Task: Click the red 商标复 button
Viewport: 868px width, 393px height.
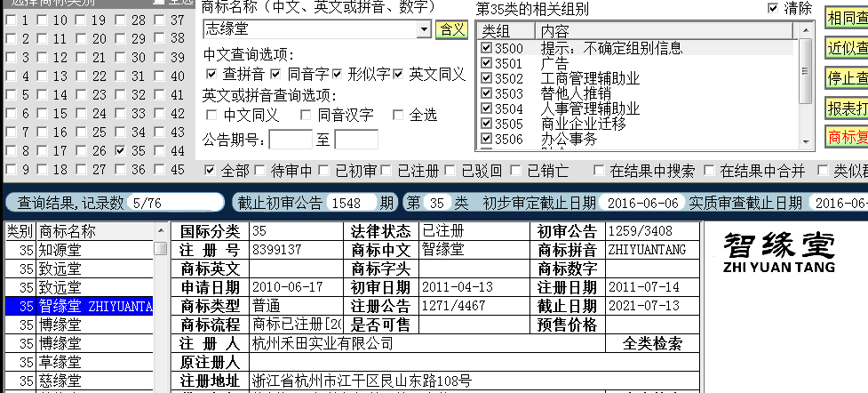Action: point(847,136)
